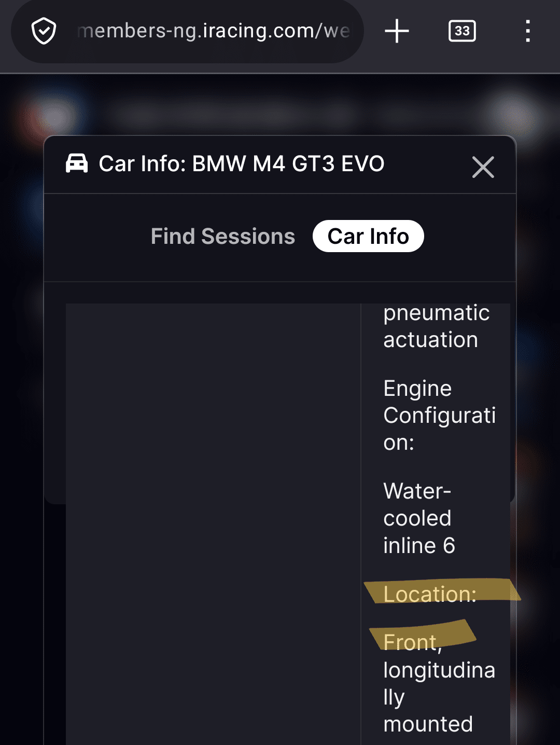
Task: Tap the highlighted word "Front,"
Action: (412, 642)
